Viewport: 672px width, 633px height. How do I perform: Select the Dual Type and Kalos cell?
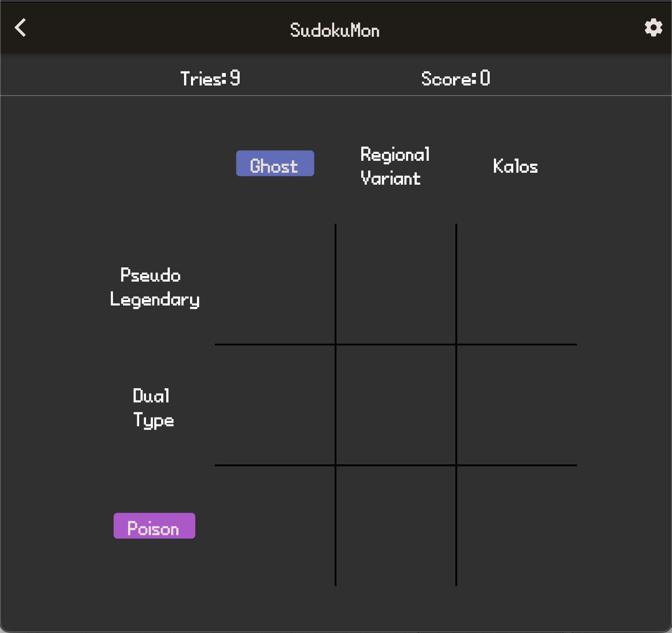(x=517, y=405)
